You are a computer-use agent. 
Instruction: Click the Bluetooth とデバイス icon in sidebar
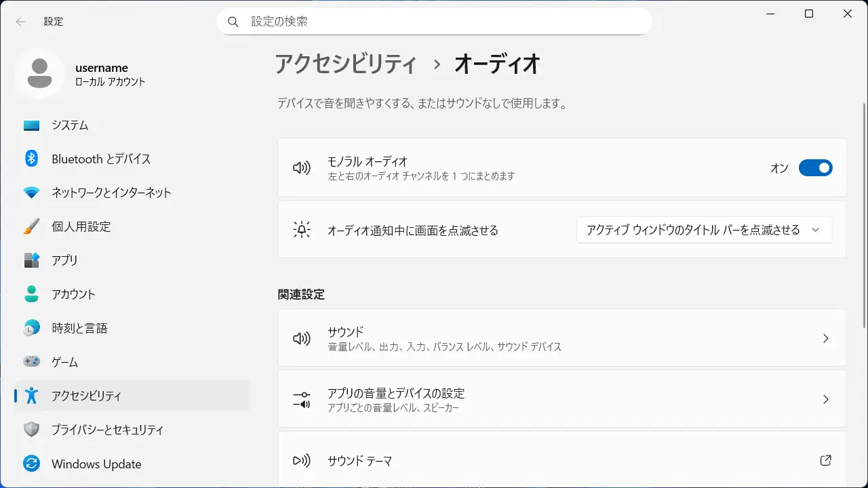click(x=31, y=159)
